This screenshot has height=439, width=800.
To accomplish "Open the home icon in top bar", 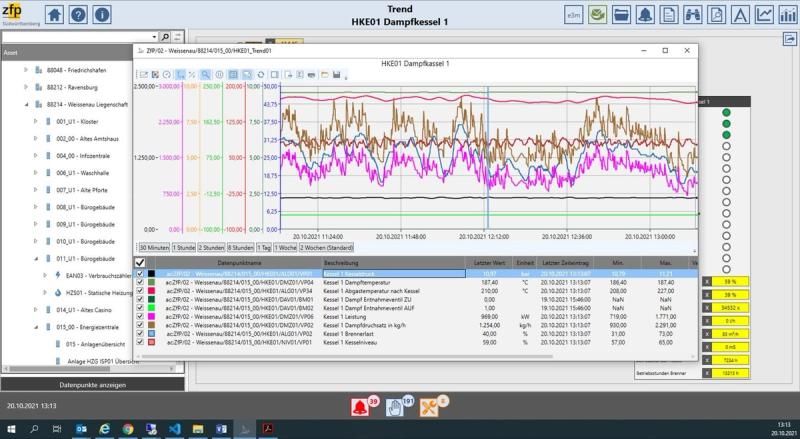I will pos(54,15).
